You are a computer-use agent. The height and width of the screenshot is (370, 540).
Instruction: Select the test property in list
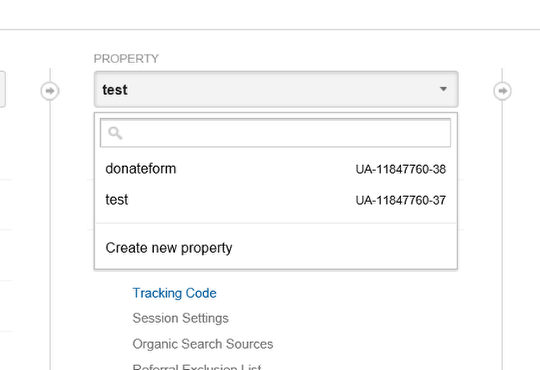276,200
